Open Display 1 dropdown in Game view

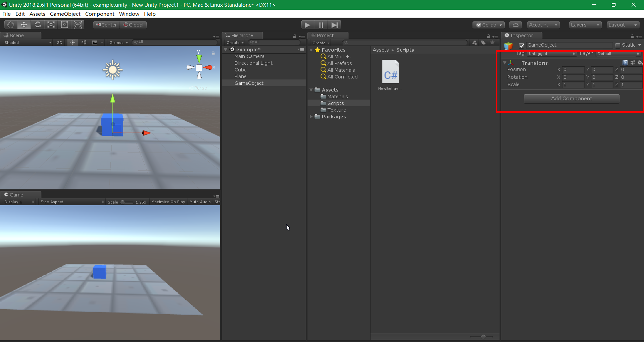coord(19,202)
